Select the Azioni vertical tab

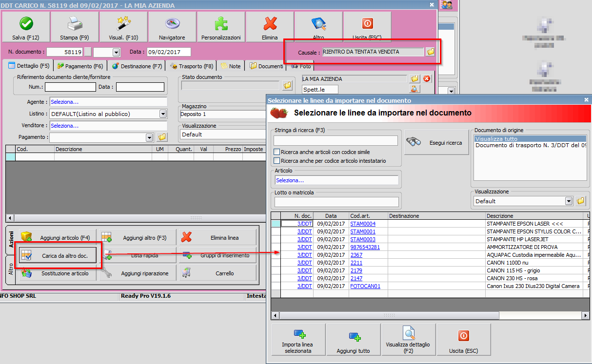(x=11, y=240)
